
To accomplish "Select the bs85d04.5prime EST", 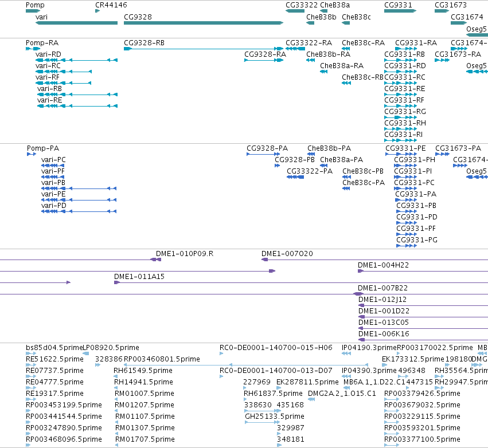I will coord(31,353).
